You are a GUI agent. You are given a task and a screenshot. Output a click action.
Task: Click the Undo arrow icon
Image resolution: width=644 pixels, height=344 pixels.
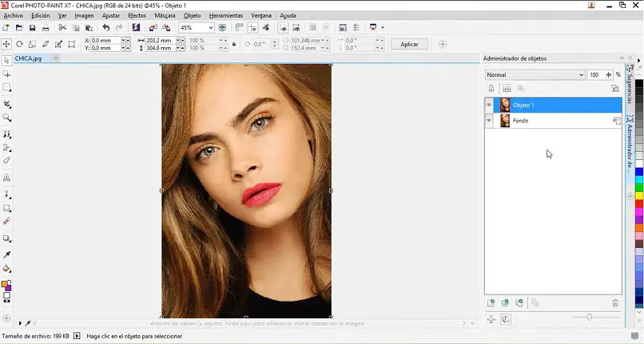tap(105, 28)
